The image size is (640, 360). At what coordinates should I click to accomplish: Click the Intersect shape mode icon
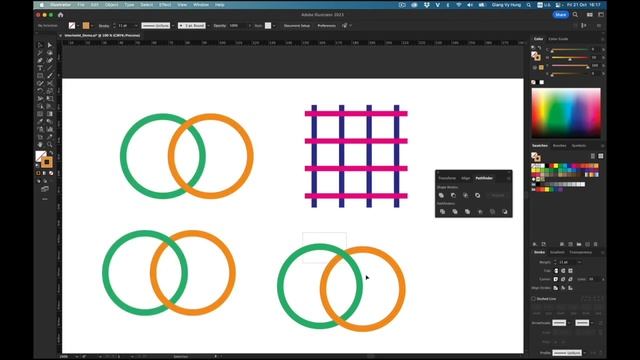465,196
